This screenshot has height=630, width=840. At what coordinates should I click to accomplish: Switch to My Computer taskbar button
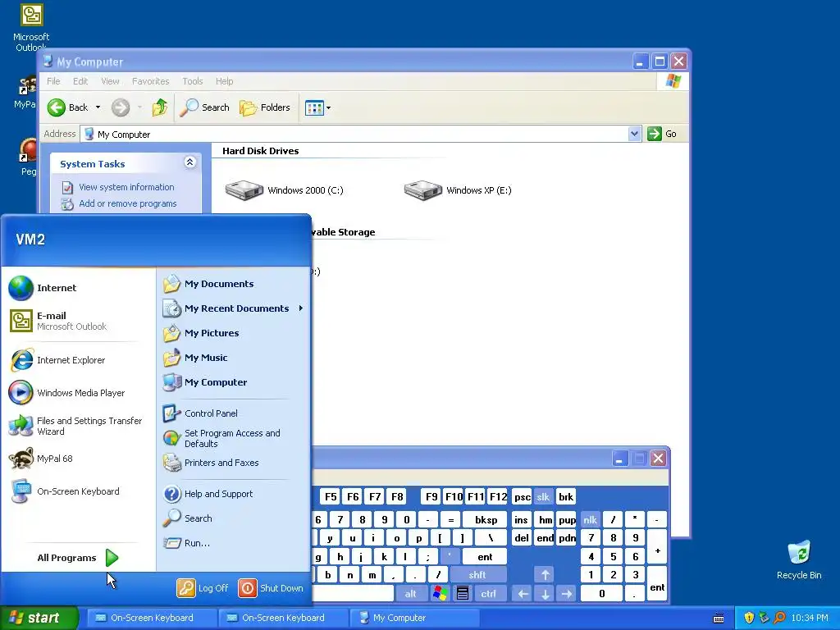pos(413,618)
